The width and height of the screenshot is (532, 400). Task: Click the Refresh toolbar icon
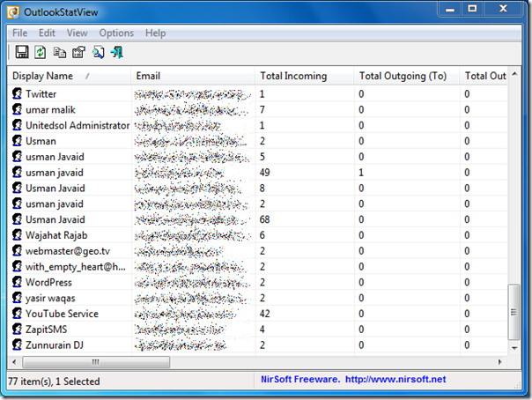click(41, 53)
